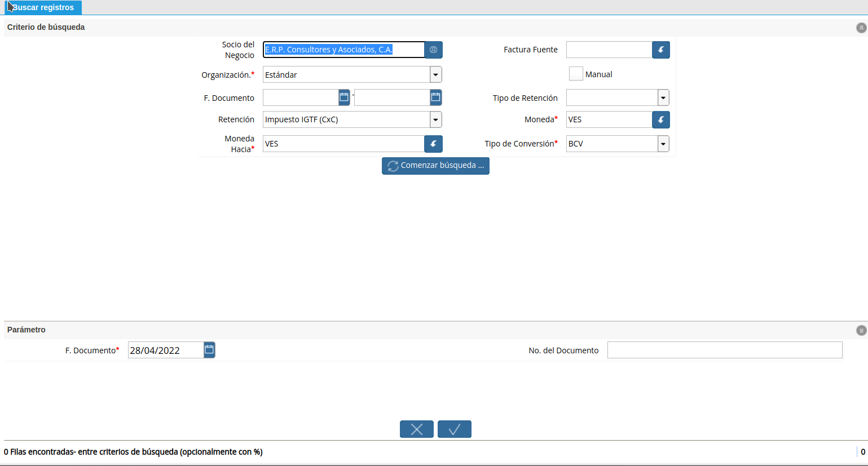This screenshot has width=868, height=466.
Task: Collapse the Parámetro section
Action: tap(861, 330)
